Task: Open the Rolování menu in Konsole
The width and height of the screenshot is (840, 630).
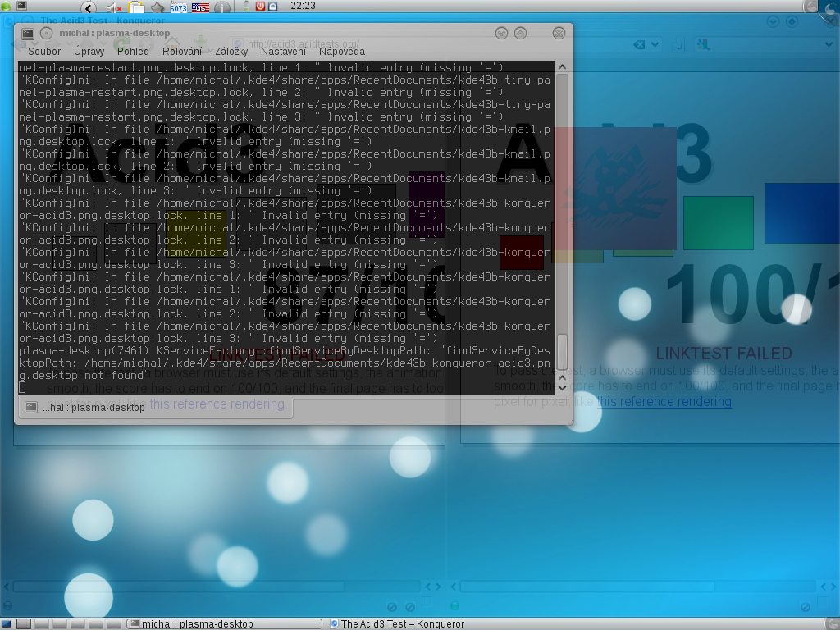Action: point(182,52)
